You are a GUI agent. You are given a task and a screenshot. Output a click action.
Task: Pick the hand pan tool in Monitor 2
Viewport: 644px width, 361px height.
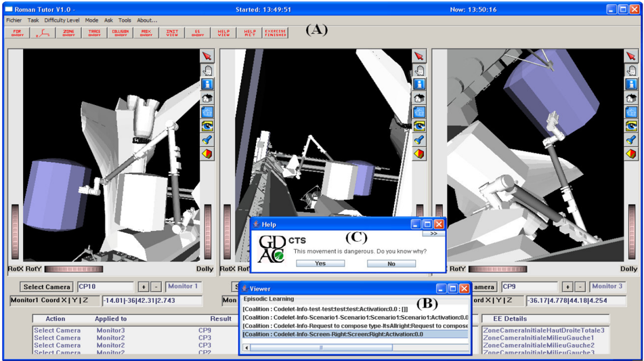[x=419, y=70]
